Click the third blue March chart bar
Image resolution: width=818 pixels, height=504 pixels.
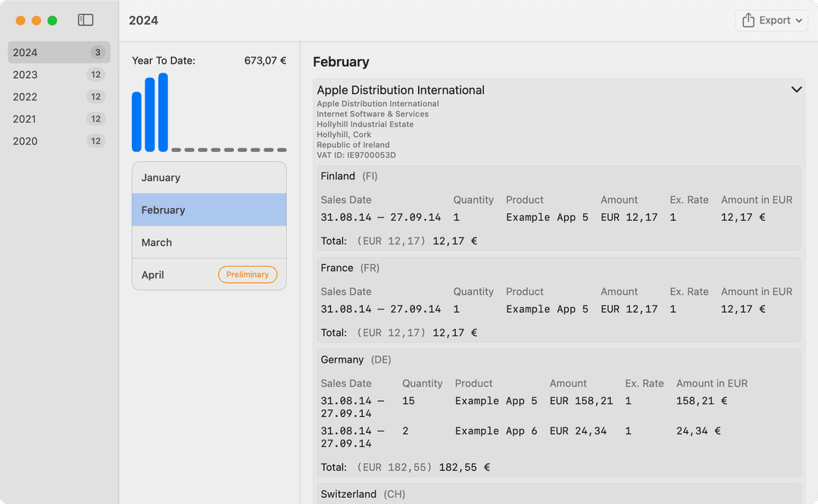click(x=163, y=112)
